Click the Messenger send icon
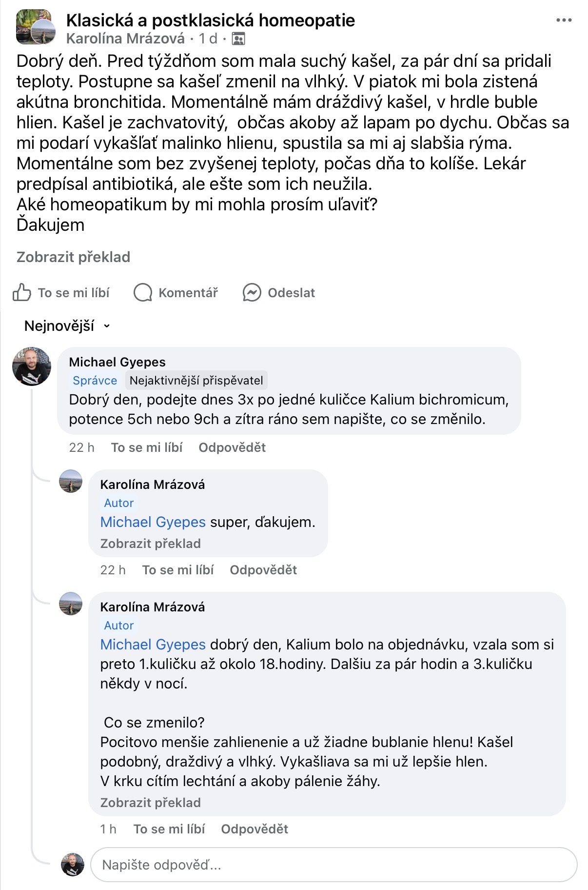 click(x=252, y=293)
